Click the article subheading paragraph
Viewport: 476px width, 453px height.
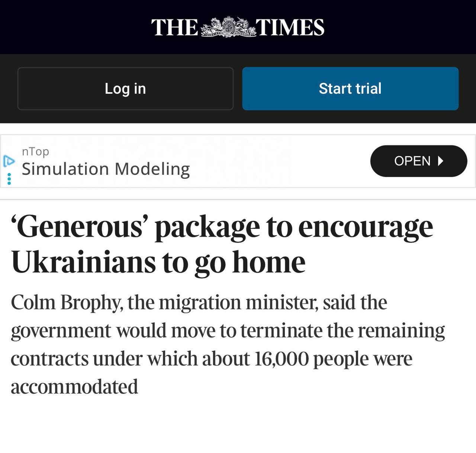coord(228,344)
